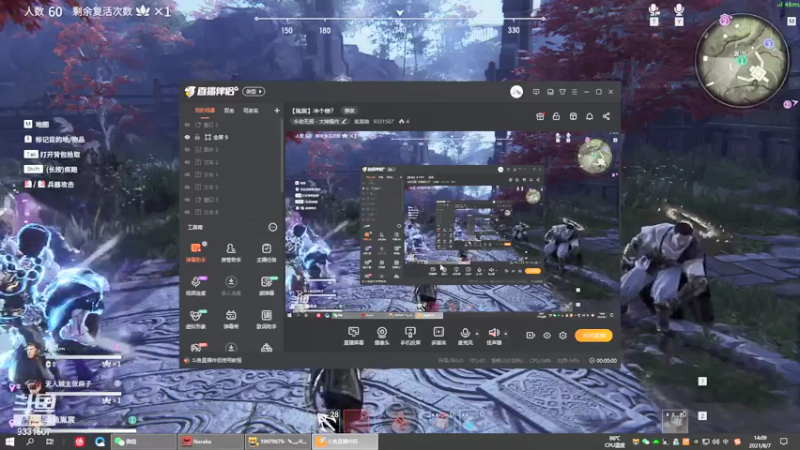The width and height of the screenshot is (800, 450).
Task: Add 多媒体 multimedia source
Action: tap(438, 336)
